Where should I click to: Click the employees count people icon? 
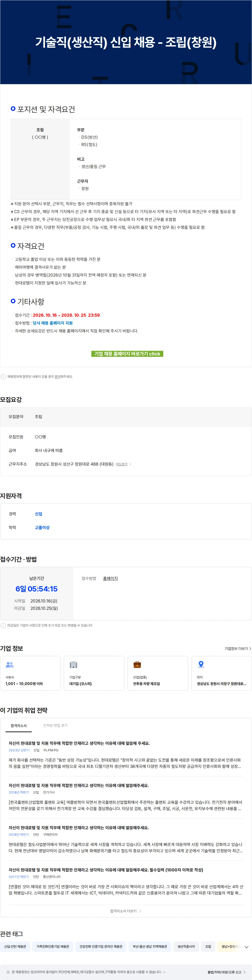[x=10, y=665]
